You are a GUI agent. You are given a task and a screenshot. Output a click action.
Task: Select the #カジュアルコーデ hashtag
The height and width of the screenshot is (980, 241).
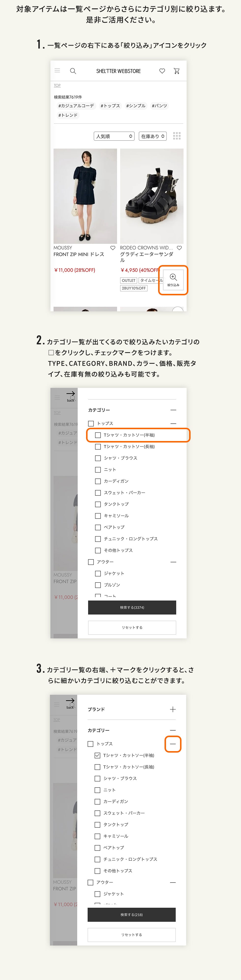(76, 106)
